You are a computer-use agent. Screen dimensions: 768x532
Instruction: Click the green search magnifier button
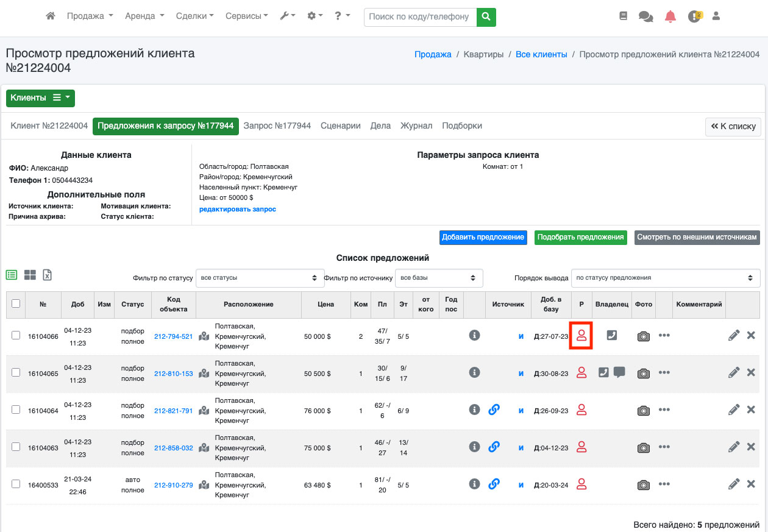point(486,17)
